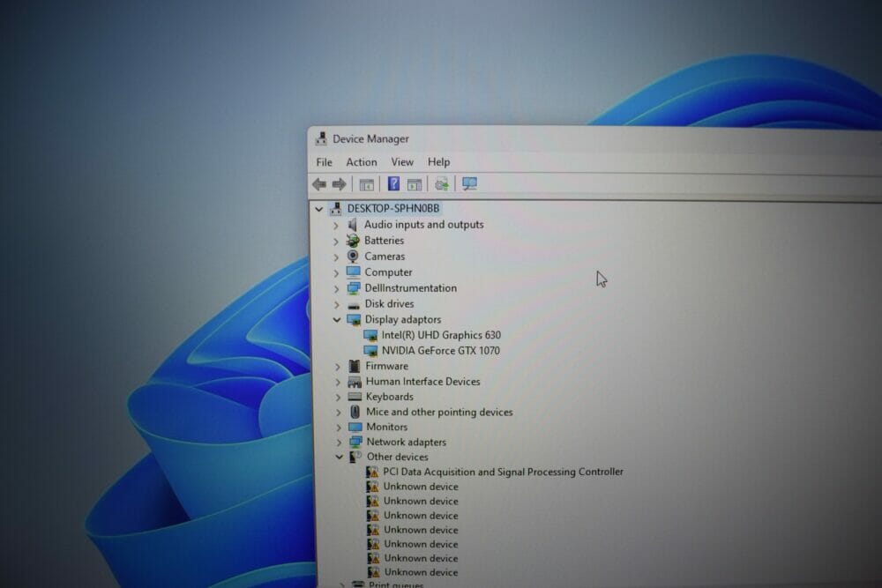
Task: Open the File menu
Action: click(x=324, y=162)
